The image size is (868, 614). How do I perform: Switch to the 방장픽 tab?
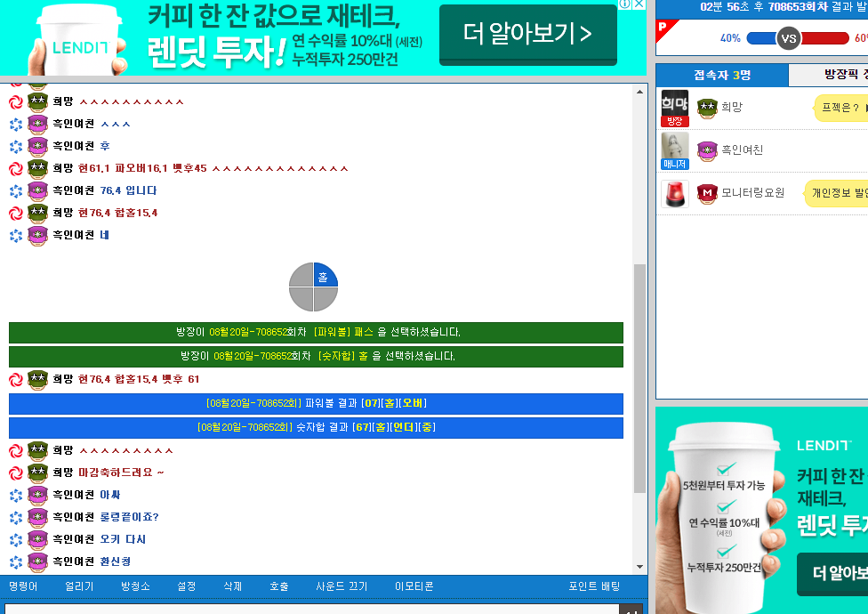828,75
